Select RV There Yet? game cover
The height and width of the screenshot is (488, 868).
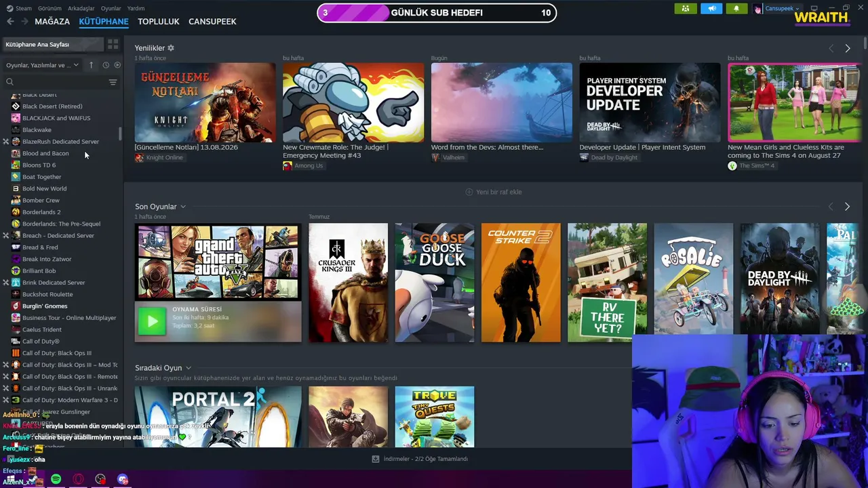click(x=607, y=283)
